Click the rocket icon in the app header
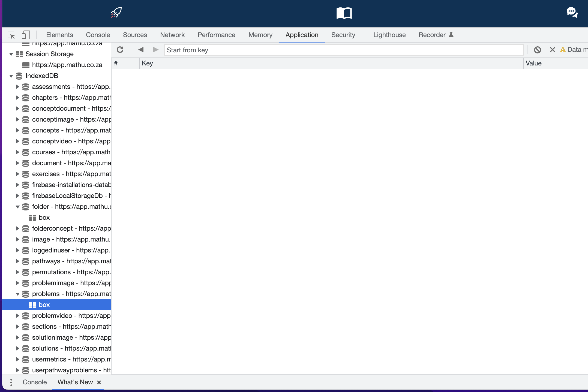 tap(116, 13)
